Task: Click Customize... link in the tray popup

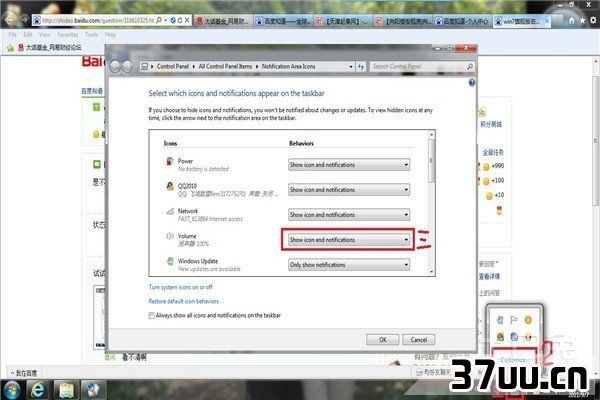Action: click(x=513, y=360)
